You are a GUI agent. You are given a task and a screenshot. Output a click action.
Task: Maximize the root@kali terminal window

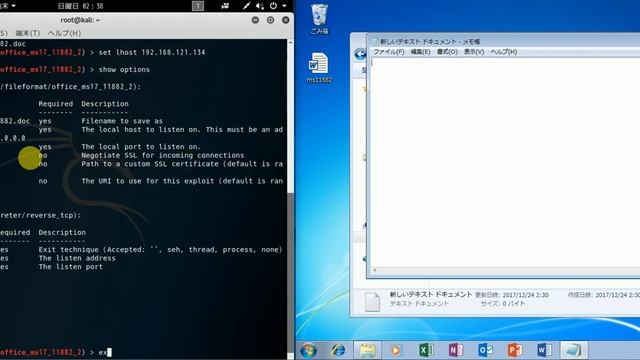[x=270, y=20]
